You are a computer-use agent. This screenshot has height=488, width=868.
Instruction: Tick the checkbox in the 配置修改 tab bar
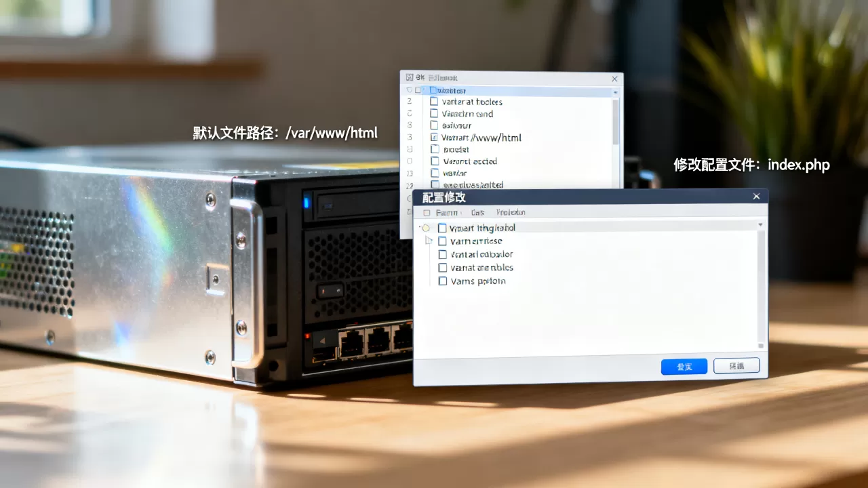(x=427, y=213)
